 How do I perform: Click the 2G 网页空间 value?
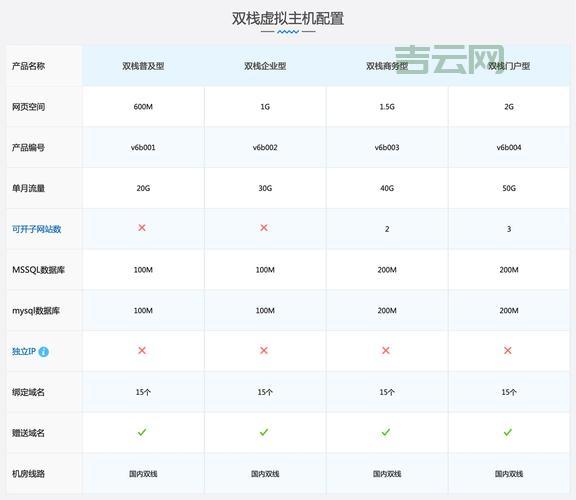pyautogui.click(x=509, y=107)
